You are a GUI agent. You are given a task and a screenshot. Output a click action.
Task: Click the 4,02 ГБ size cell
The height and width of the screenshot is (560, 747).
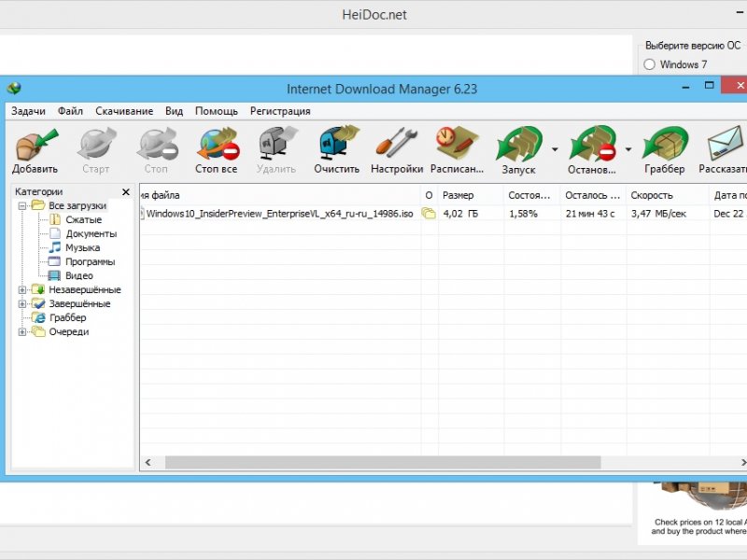coord(460,214)
